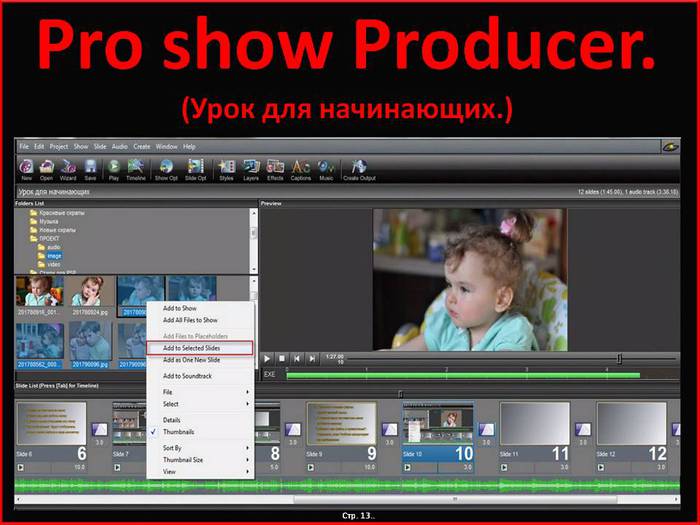Toggle the checked Thumbnails view option
This screenshot has width=700, height=525.
pyautogui.click(x=200, y=432)
